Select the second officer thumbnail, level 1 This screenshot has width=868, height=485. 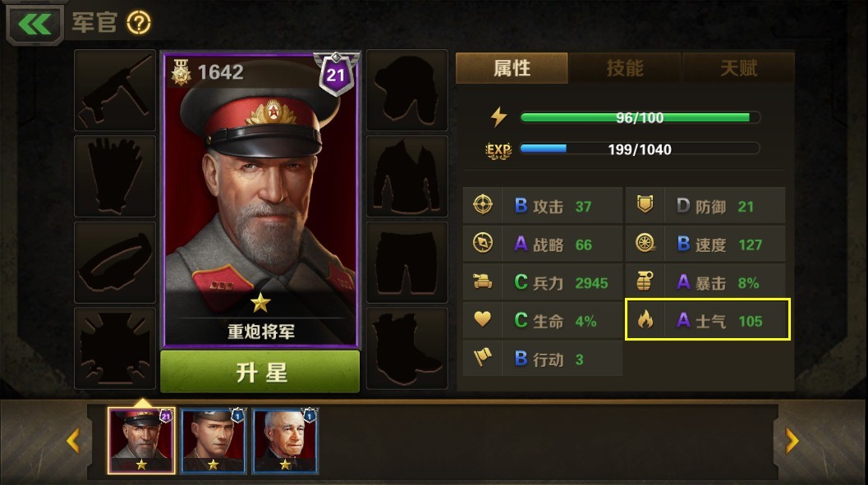pyautogui.click(x=214, y=441)
